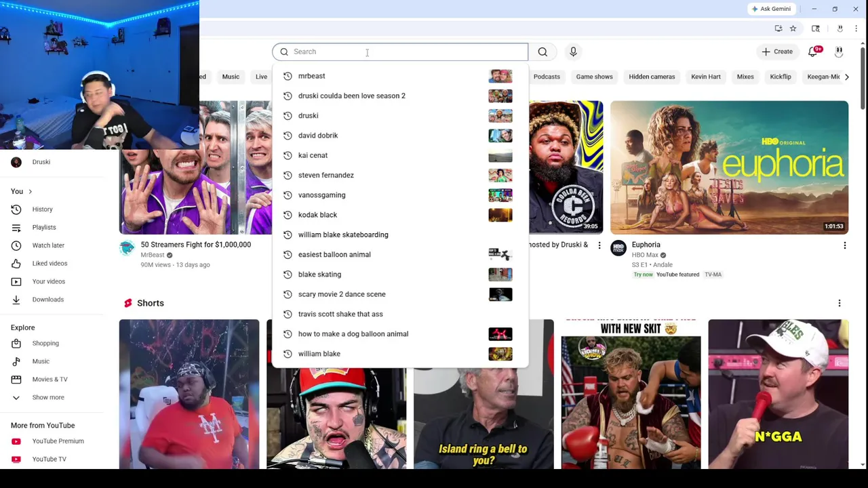868x488 pixels.
Task: Choose the vanossgaming suggestion
Action: (400, 195)
